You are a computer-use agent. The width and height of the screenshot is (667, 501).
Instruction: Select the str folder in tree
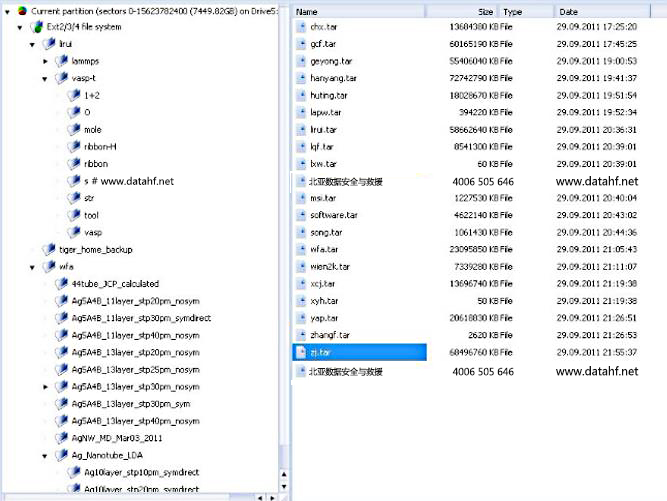tap(89, 198)
